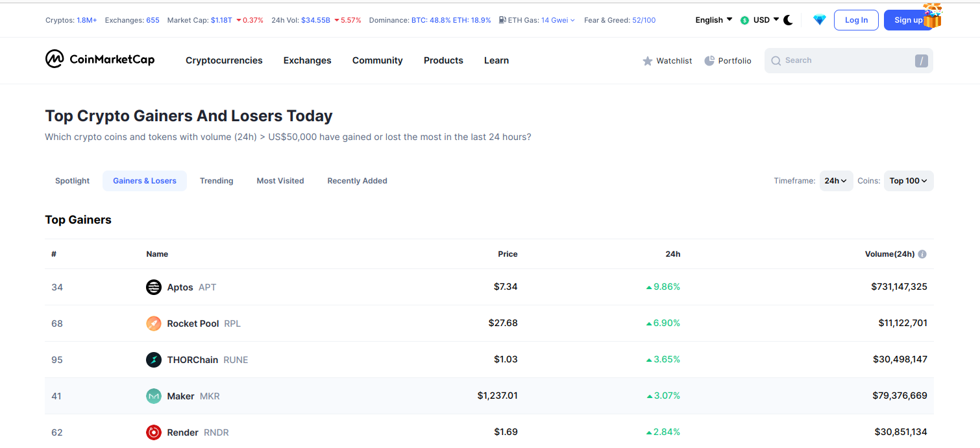The image size is (980, 448).
Task: Expand the 24h Timeframe dropdown
Action: [x=835, y=181]
